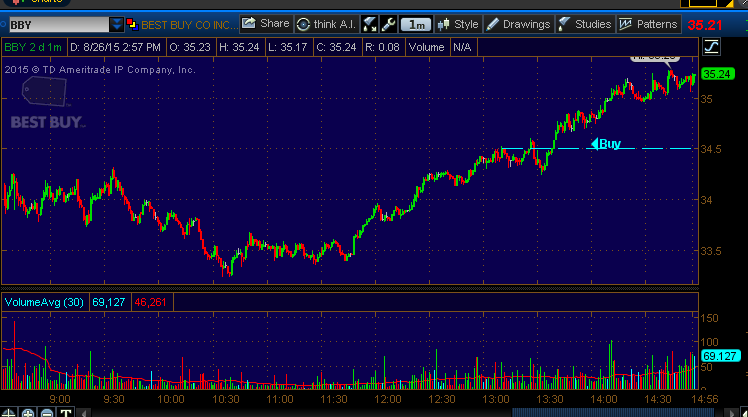The image size is (748, 417).
Task: Open the Drawings menu
Action: pos(519,24)
